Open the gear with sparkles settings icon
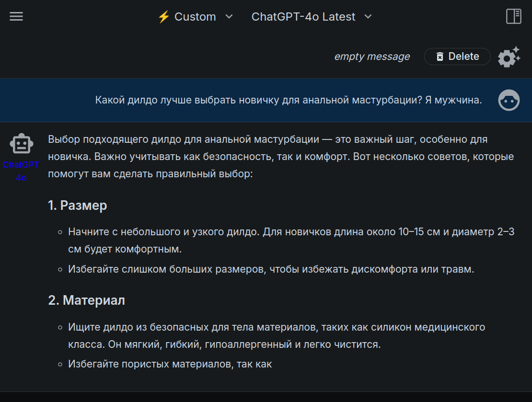 coord(509,57)
